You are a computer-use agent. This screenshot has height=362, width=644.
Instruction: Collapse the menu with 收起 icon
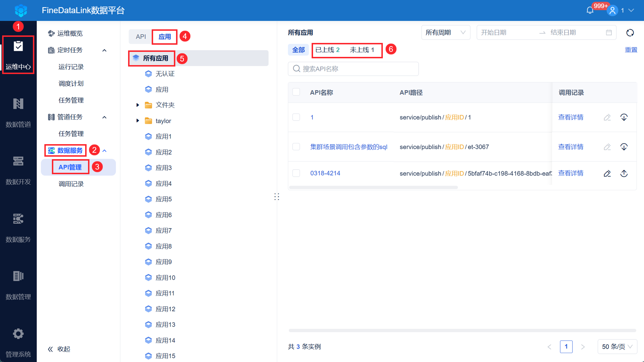(50, 349)
